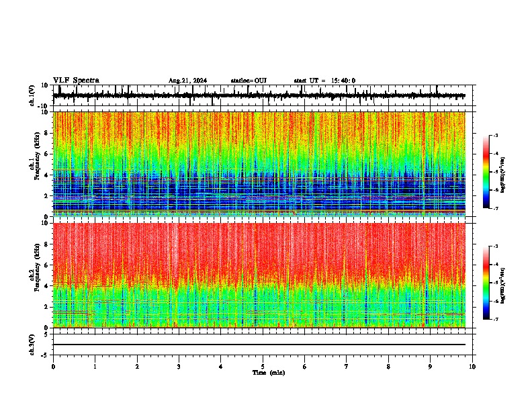Click the "ch.3(V)" axis label
532x411 pixels.
(x=32, y=345)
